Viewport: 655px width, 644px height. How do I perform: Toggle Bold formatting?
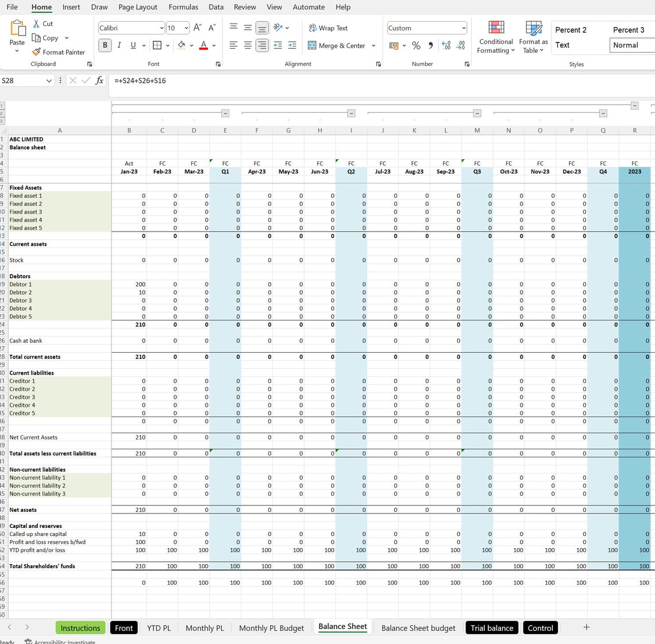tap(105, 45)
